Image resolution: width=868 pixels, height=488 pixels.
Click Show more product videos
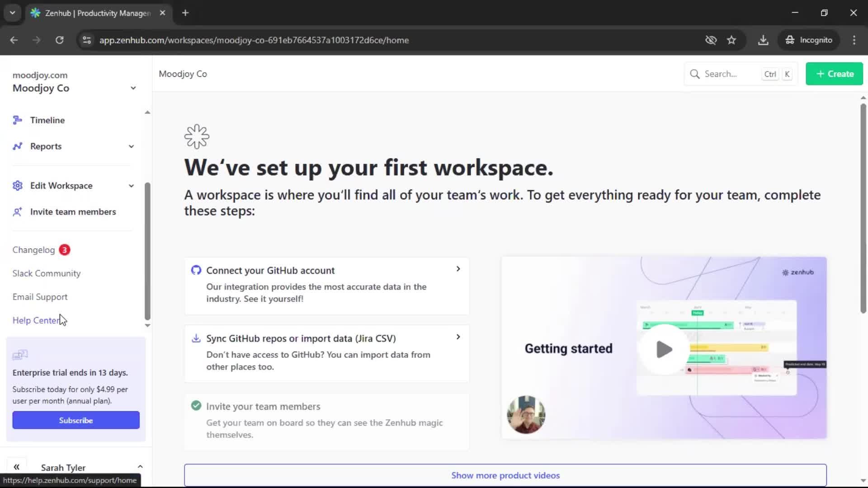(x=505, y=475)
